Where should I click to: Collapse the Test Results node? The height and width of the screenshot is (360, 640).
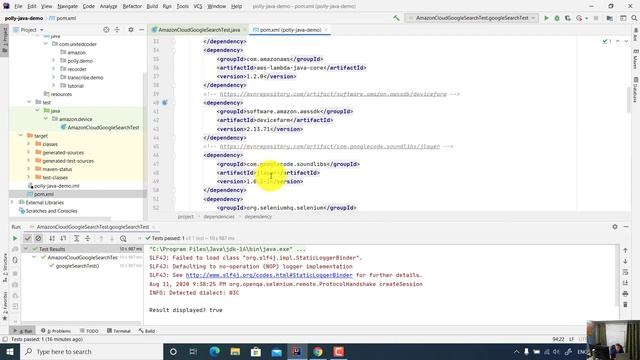pyautogui.click(x=26, y=249)
